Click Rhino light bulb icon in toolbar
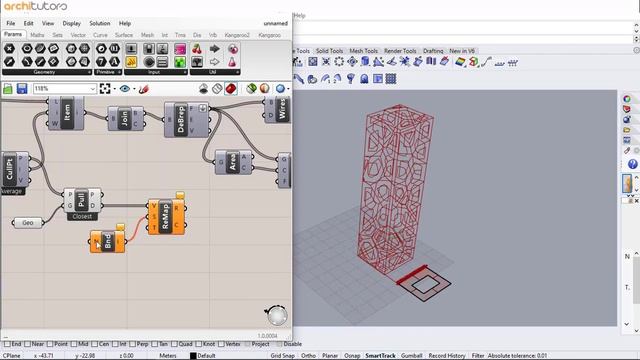 click(x=351, y=79)
